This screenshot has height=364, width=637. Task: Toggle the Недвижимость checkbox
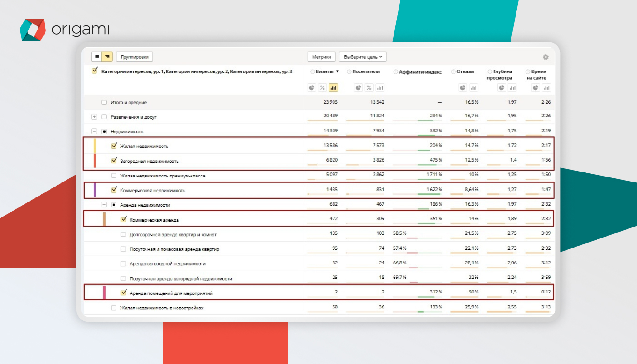point(104,131)
